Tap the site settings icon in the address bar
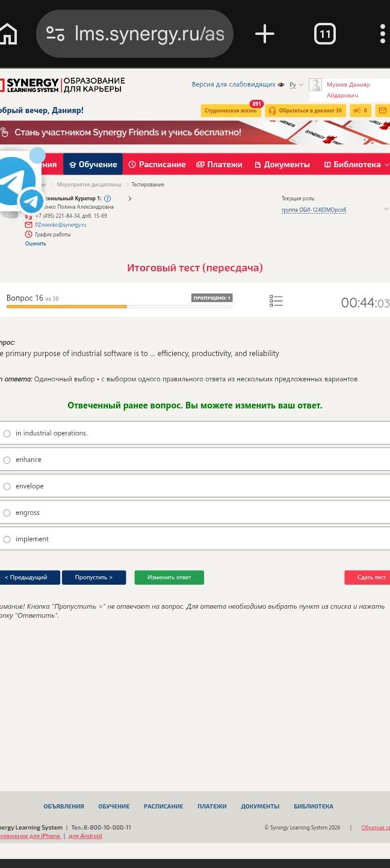This screenshot has width=390, height=868. pyautogui.click(x=55, y=34)
